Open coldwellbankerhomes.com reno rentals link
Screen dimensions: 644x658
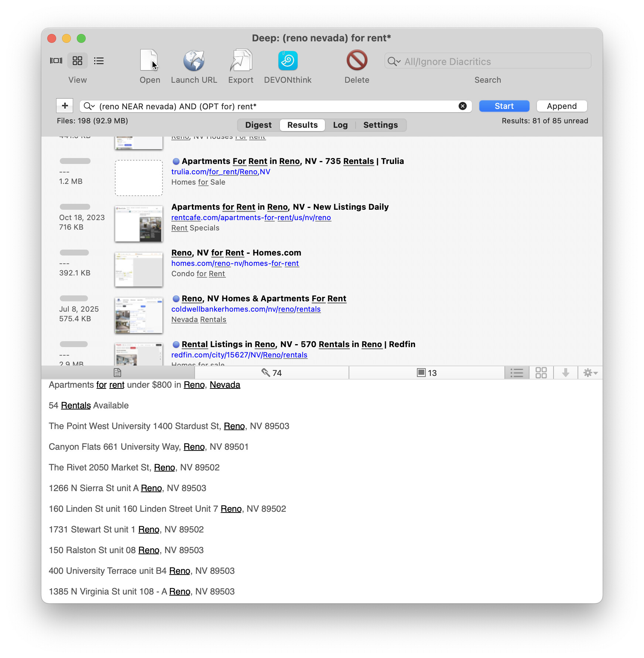pos(246,309)
